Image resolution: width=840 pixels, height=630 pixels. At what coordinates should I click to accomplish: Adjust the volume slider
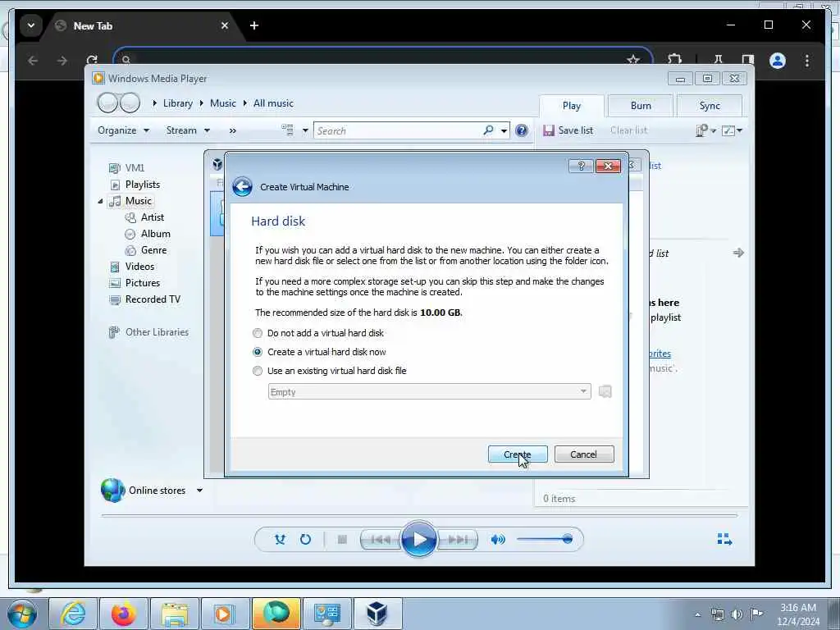545,539
